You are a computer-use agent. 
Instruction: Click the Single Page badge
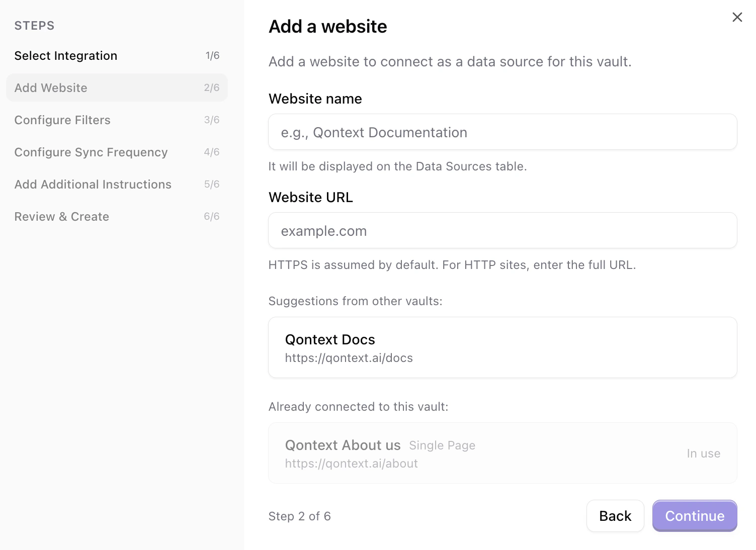tap(442, 445)
